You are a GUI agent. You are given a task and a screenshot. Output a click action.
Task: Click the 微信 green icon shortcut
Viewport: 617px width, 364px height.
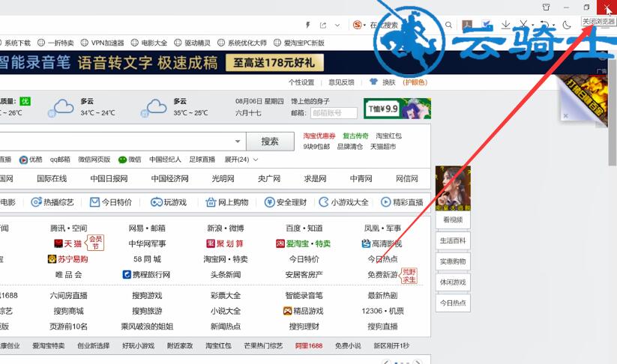point(122,160)
